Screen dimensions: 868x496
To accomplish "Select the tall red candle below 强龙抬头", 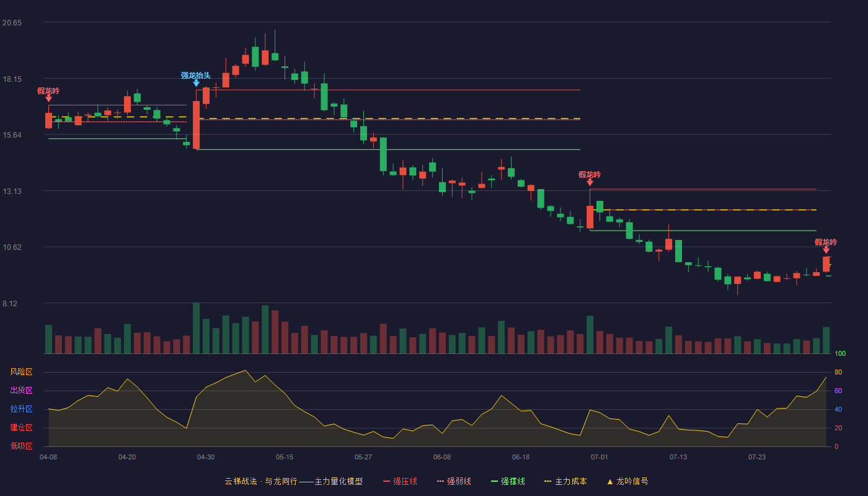I will pos(196,125).
